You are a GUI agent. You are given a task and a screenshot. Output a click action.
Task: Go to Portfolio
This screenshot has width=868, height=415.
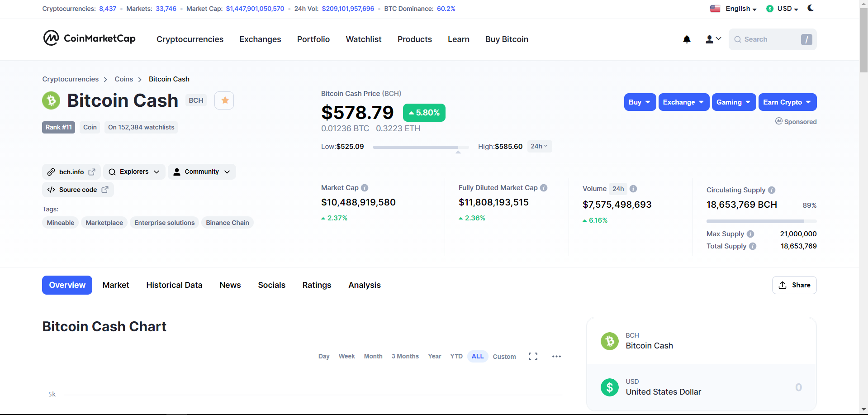pos(313,39)
